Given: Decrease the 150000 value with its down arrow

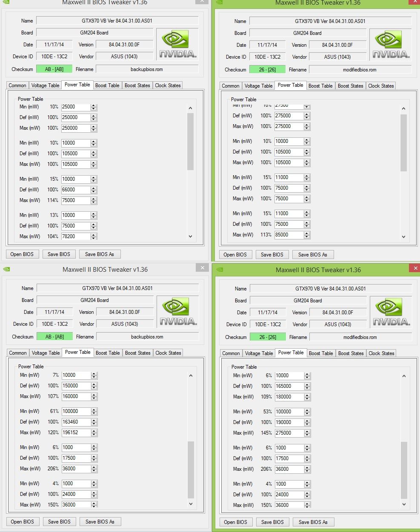Looking at the screenshot, I should 94,388.
